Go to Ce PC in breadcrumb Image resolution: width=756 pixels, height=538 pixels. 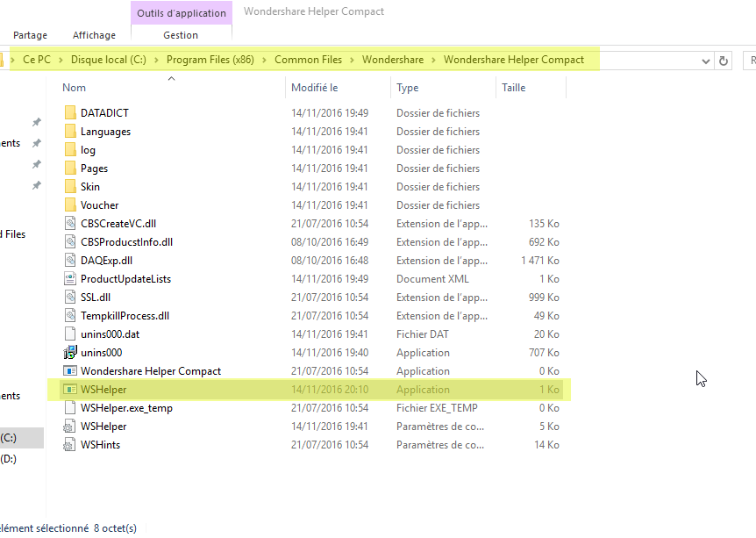pyautogui.click(x=37, y=60)
